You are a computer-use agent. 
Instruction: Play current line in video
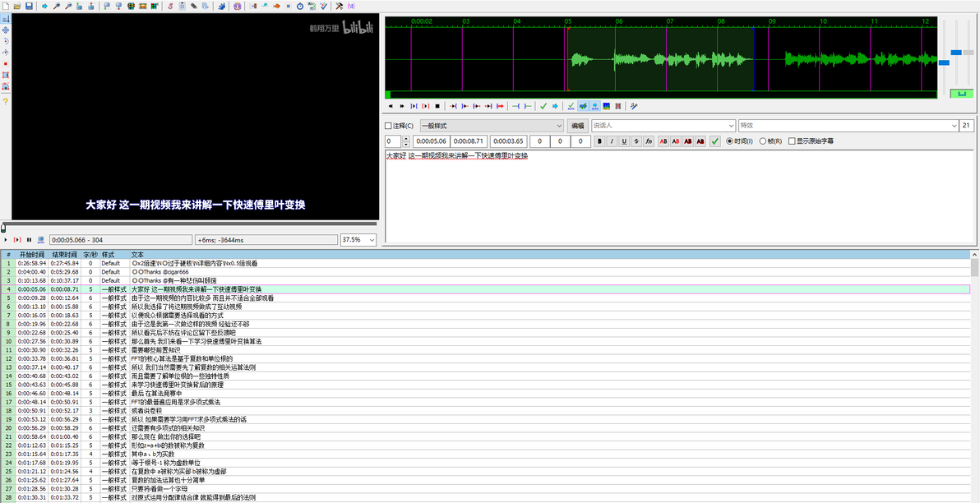17,240
